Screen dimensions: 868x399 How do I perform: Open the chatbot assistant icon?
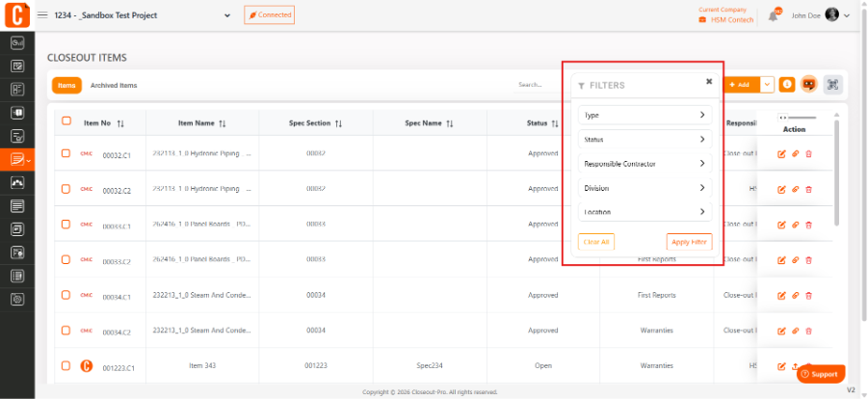(809, 85)
